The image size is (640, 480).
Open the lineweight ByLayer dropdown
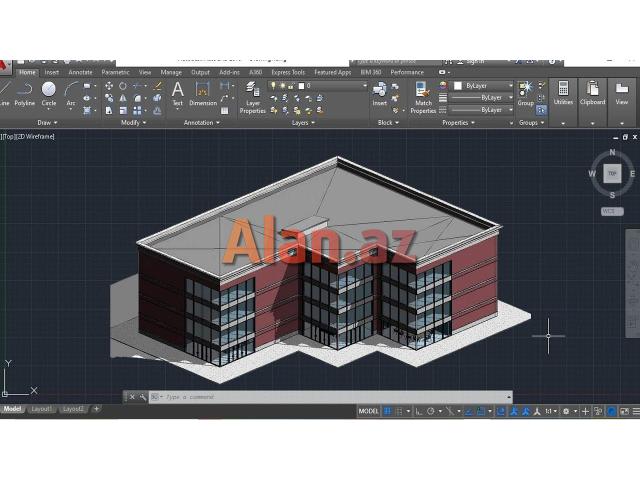[x=482, y=98]
